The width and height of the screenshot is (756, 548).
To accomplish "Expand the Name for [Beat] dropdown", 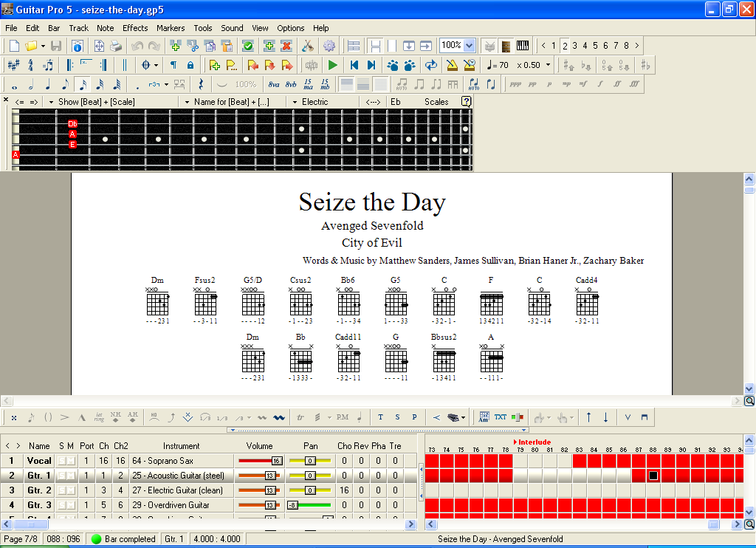I will pos(187,102).
